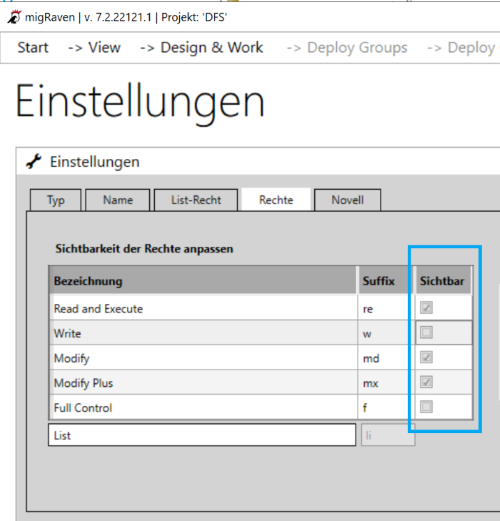
Task: Open the Novell tab
Action: [x=347, y=200]
